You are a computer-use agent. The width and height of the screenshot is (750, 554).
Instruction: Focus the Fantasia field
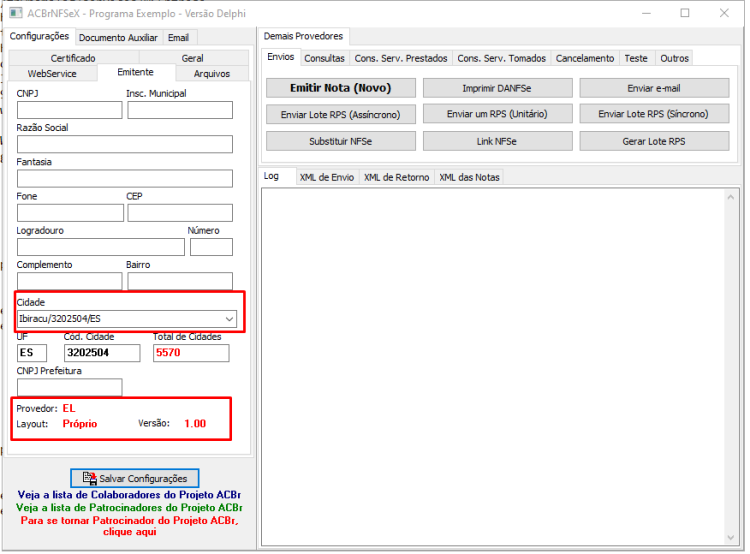coord(125,178)
